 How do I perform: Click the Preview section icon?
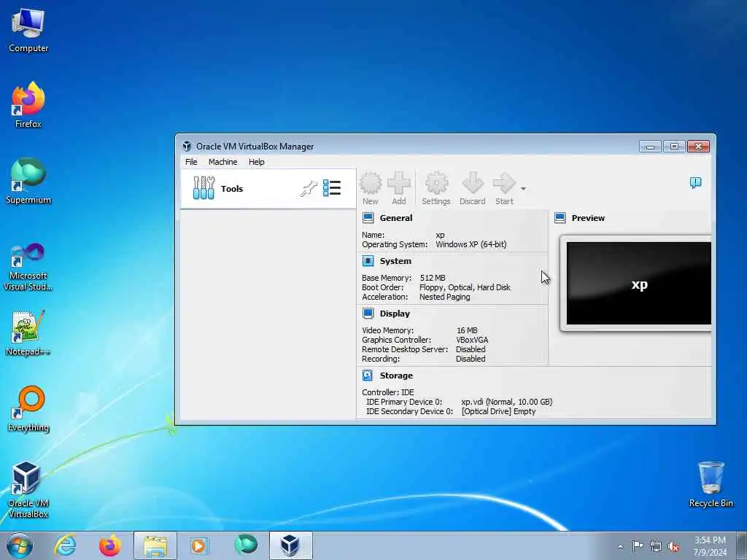coord(560,218)
